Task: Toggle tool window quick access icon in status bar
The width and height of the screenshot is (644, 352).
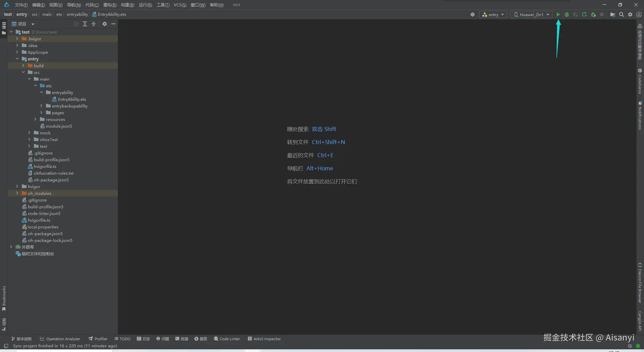Action: [x=6, y=346]
